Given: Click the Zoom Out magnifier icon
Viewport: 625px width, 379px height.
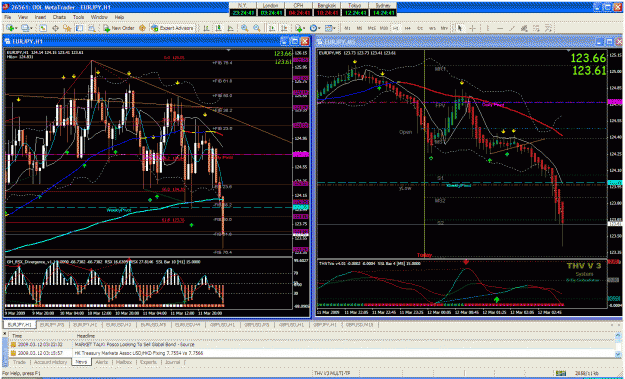Looking at the screenshot, I should click(257, 28).
